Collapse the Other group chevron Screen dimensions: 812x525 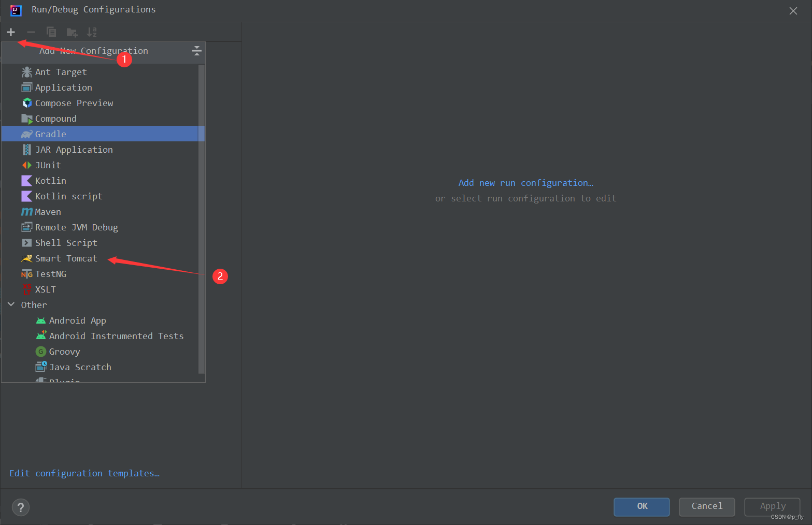tap(11, 304)
